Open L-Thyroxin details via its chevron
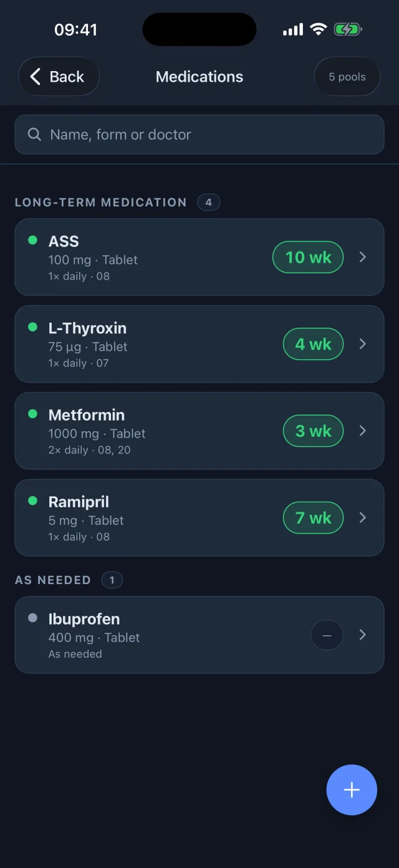The image size is (399, 868). tap(363, 344)
